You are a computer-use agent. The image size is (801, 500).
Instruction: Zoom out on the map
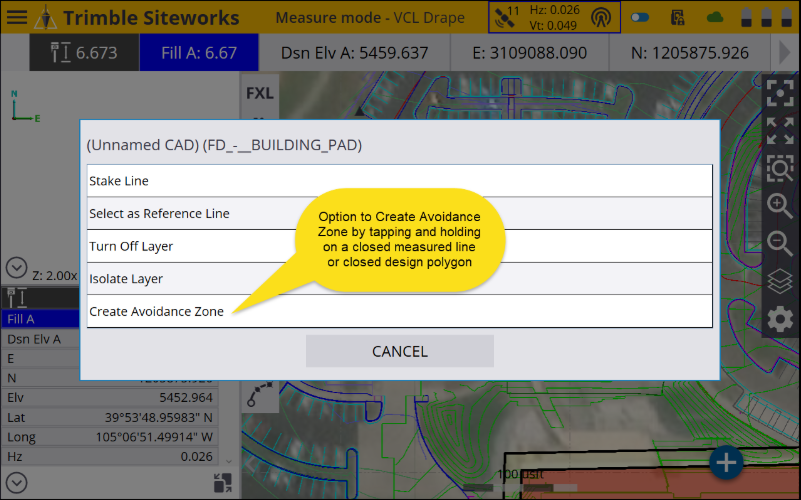coord(780,243)
